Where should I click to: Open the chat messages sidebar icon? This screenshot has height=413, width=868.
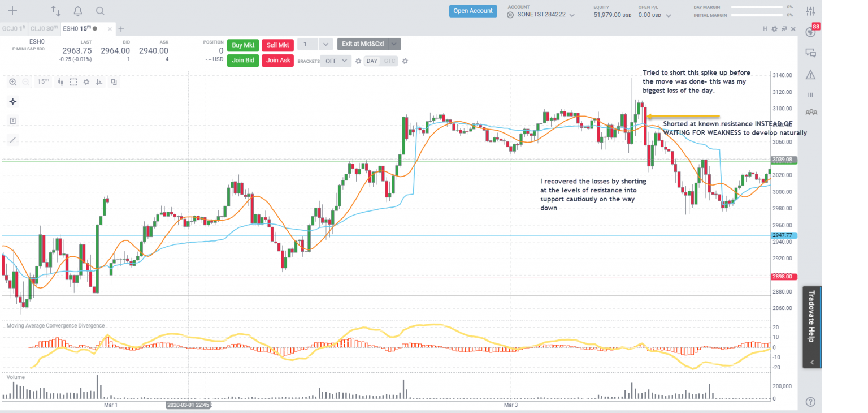pos(810,53)
